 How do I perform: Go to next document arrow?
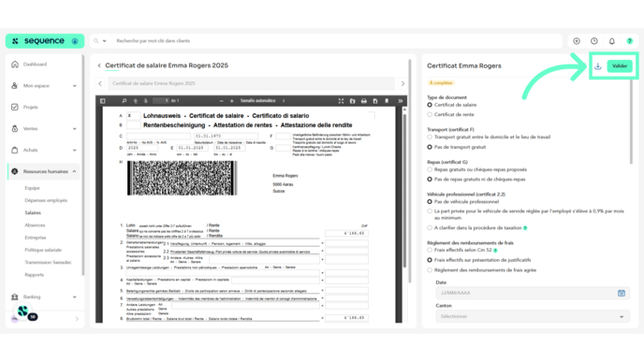point(402,84)
